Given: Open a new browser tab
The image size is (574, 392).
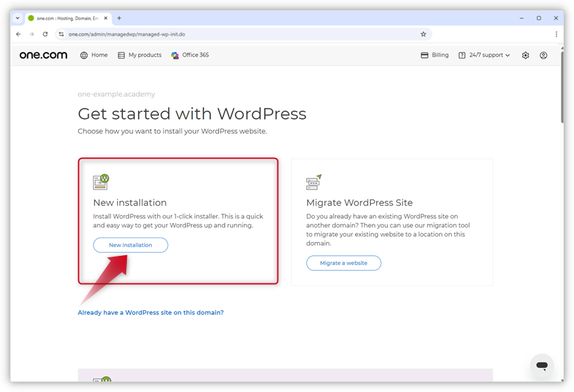Looking at the screenshot, I should 119,18.
